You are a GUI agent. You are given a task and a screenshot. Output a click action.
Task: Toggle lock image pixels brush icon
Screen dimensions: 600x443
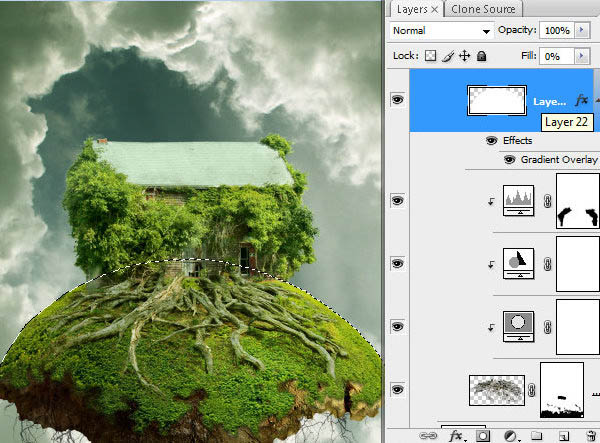pyautogui.click(x=448, y=56)
